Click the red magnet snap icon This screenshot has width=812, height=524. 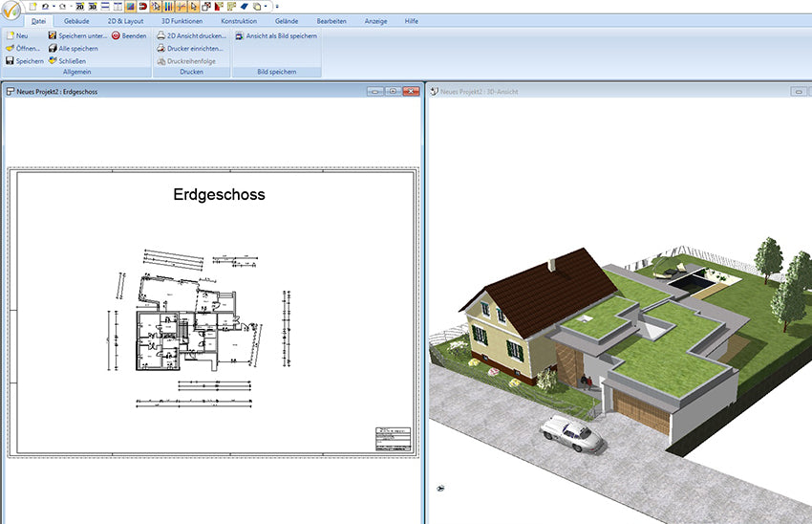pos(142,6)
